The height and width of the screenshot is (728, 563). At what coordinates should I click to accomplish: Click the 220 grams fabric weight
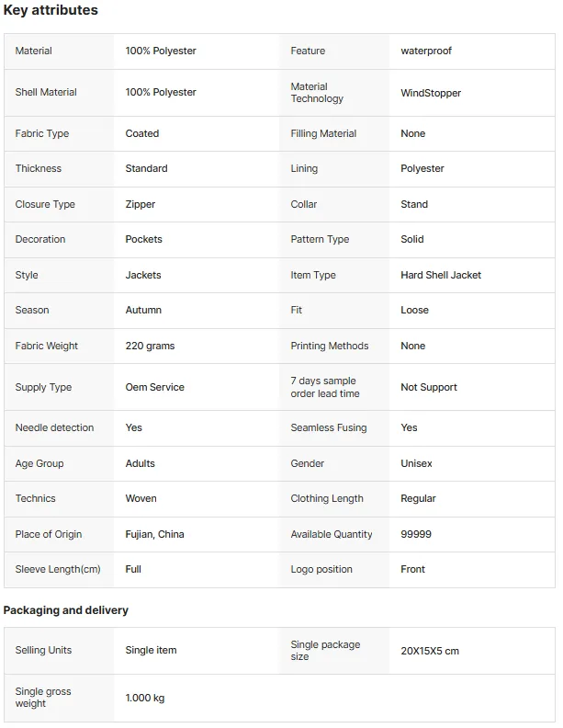pyautogui.click(x=150, y=346)
